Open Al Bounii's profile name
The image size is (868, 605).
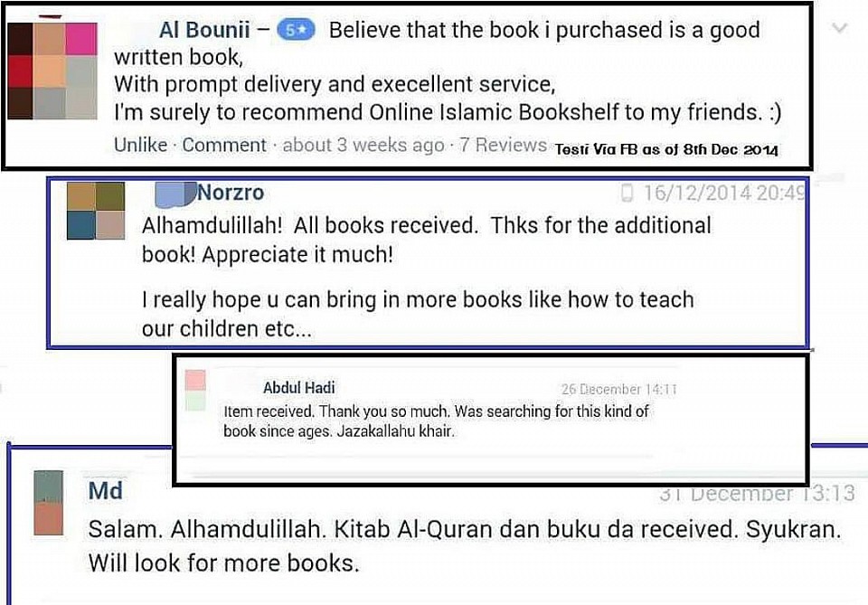tap(204, 30)
